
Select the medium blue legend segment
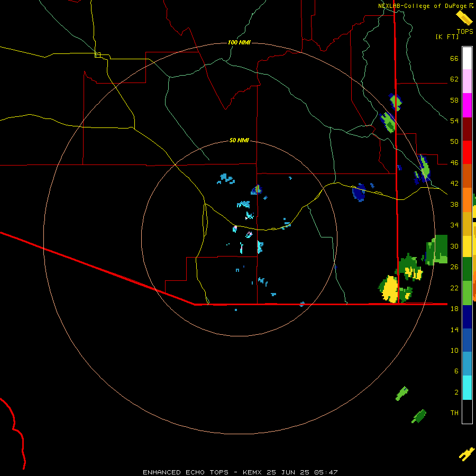point(467,340)
